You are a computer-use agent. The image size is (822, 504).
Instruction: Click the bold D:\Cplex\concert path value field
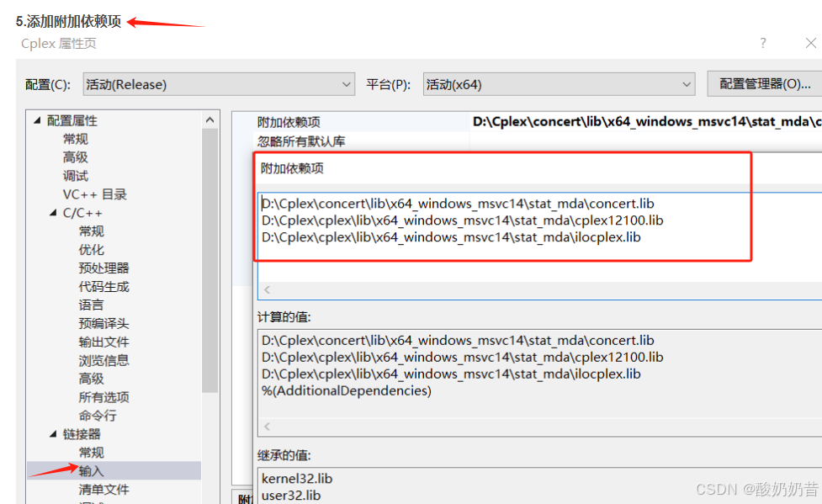pyautogui.click(x=647, y=122)
